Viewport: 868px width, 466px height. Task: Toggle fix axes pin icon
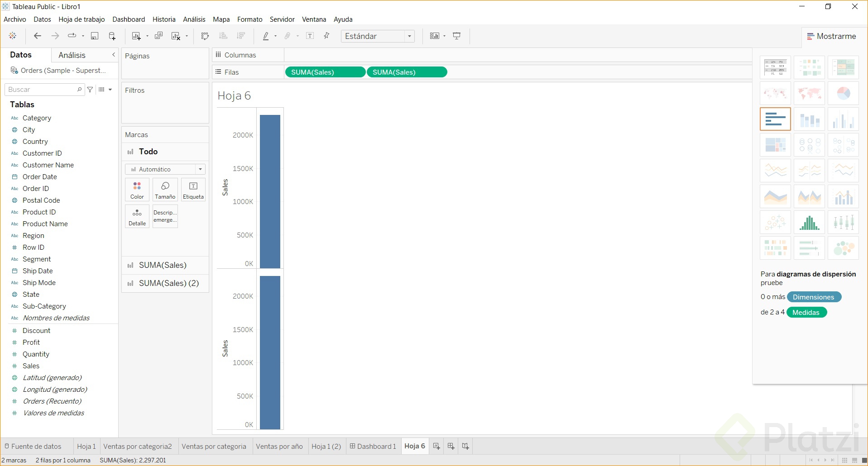326,36
